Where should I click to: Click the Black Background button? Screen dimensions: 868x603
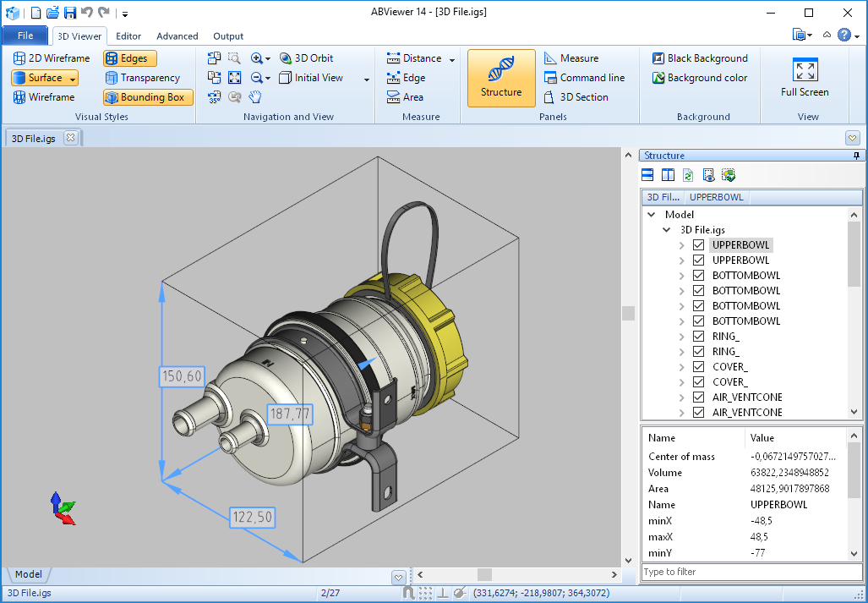(700, 58)
